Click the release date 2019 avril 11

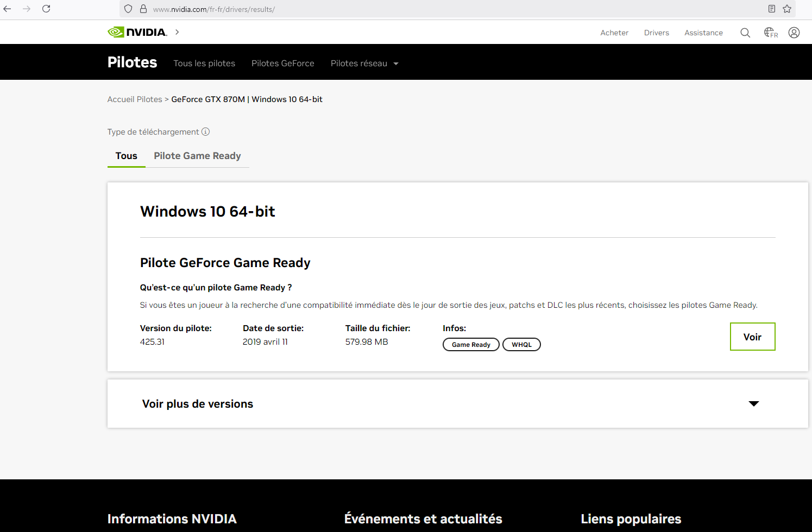pyautogui.click(x=265, y=342)
